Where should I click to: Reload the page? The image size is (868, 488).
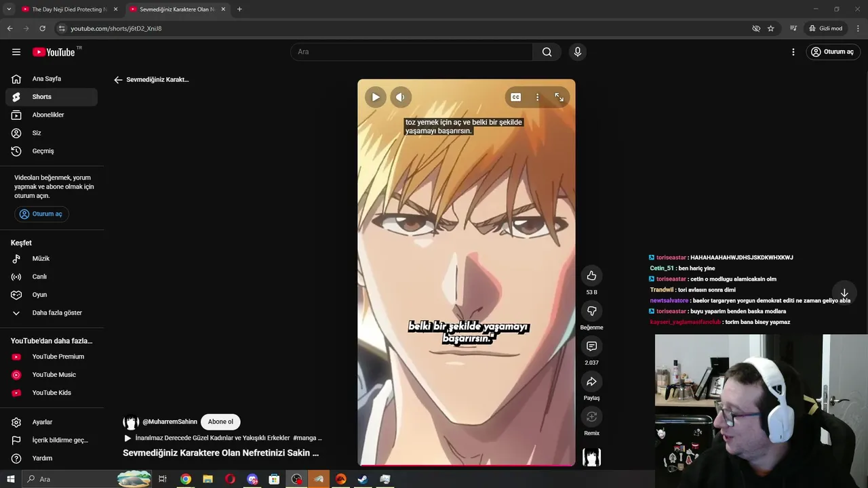[42, 28]
